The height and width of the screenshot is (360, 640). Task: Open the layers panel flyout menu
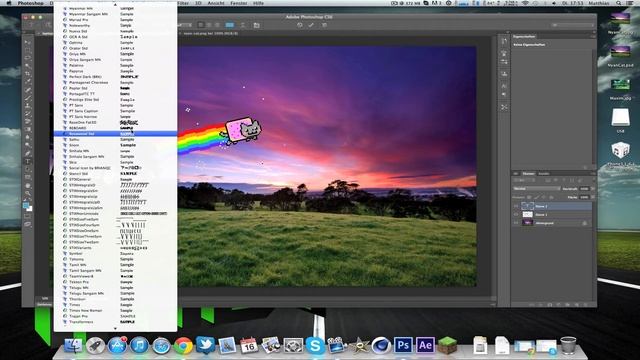click(593, 173)
